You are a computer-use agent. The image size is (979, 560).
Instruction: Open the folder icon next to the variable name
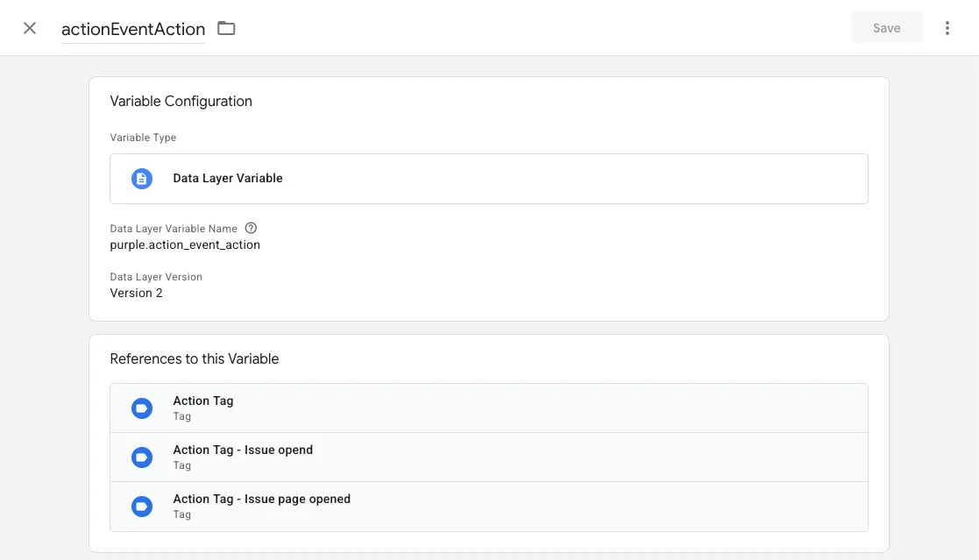(226, 28)
